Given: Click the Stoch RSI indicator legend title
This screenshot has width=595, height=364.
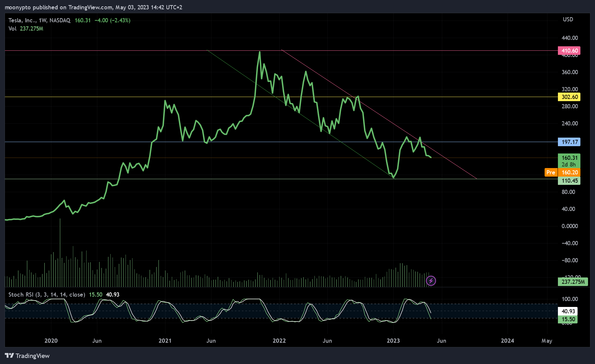Looking at the screenshot, I should coord(47,295).
